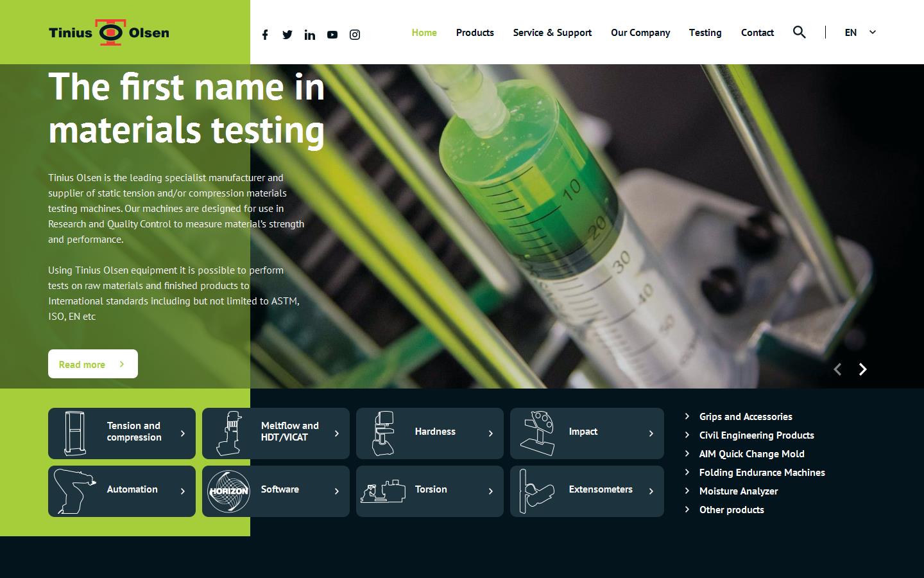Expand the EN language dropdown
Viewport: 924px width, 578px height.
[860, 32]
